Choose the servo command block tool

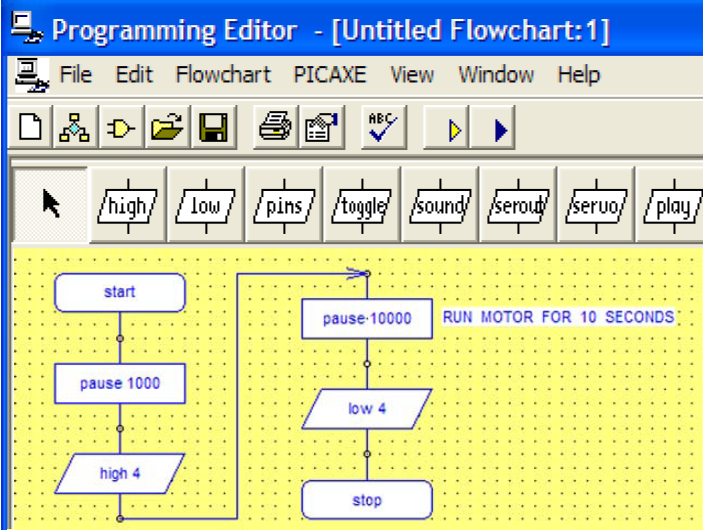point(596,206)
